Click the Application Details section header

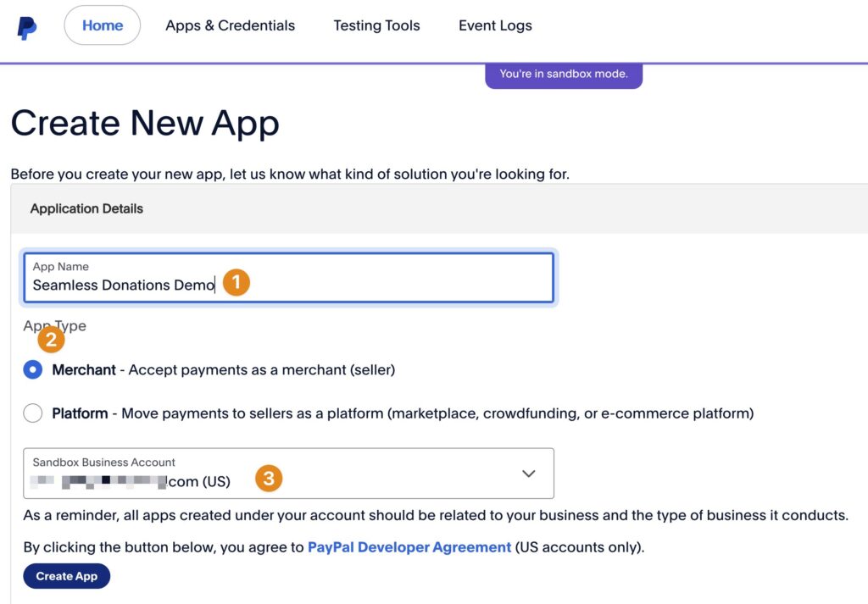tap(86, 208)
